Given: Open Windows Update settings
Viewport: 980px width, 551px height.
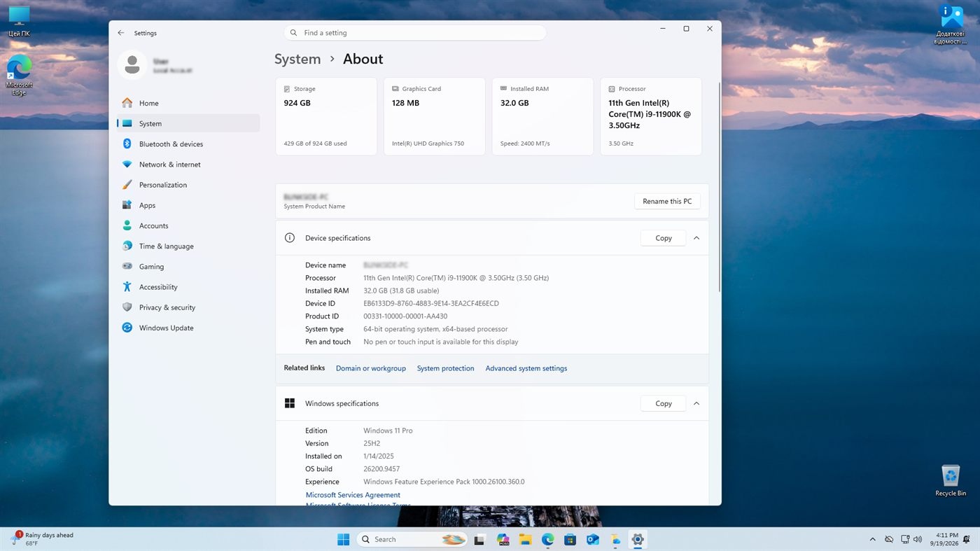Looking at the screenshot, I should [x=188, y=328].
